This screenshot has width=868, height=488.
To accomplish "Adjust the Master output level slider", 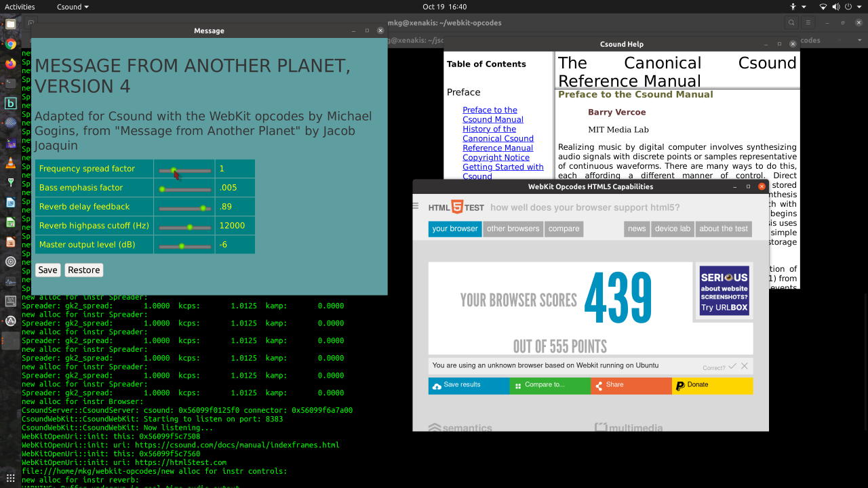I will [x=184, y=245].
